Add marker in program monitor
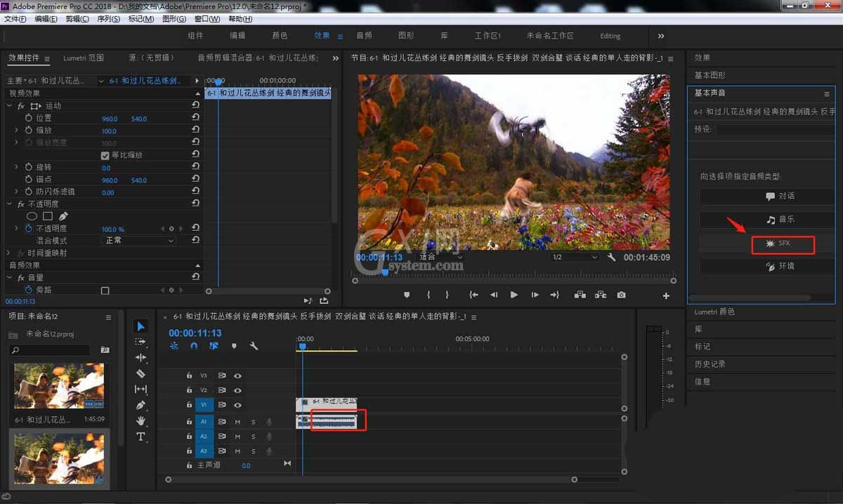The width and height of the screenshot is (843, 504). coord(407,296)
